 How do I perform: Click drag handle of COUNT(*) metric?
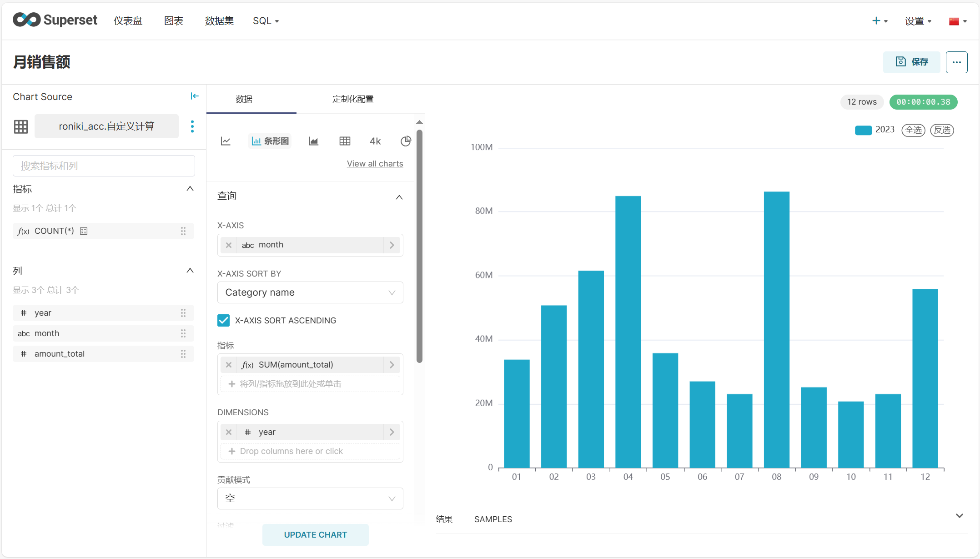click(183, 231)
